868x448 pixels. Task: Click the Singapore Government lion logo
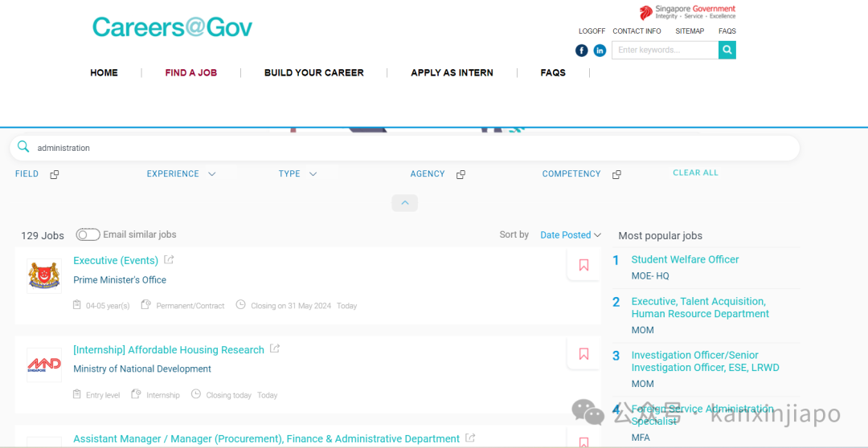coord(646,12)
